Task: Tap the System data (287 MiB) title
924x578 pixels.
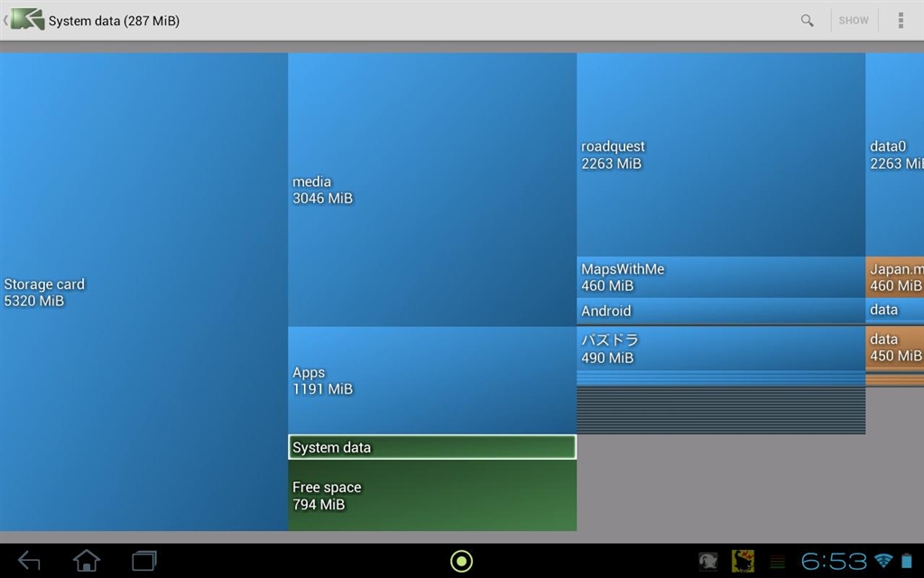Action: point(114,21)
